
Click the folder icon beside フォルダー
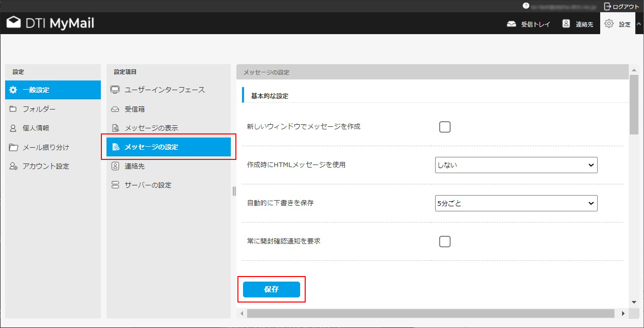(14, 109)
